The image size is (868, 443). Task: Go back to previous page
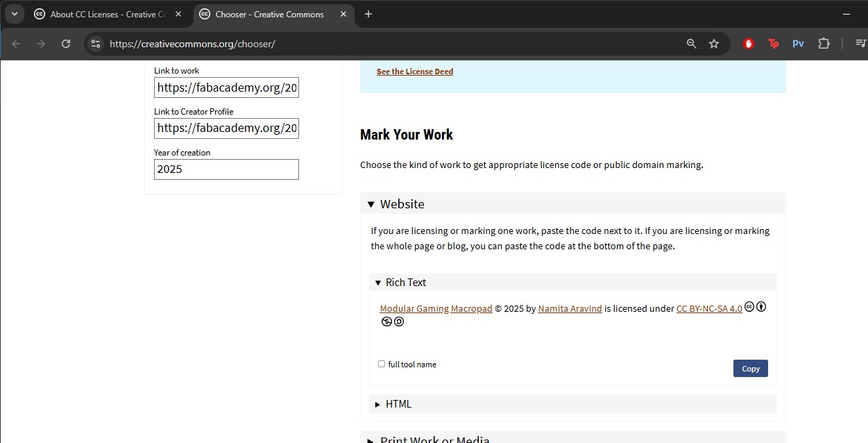click(x=16, y=44)
